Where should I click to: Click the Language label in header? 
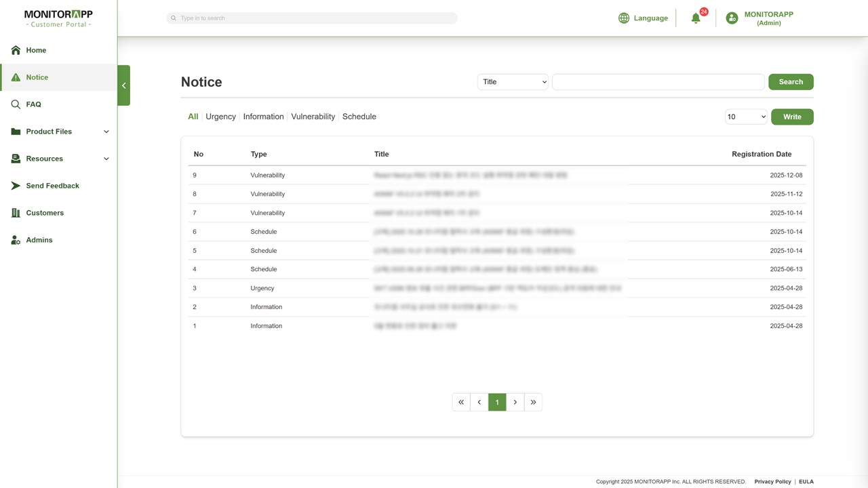pyautogui.click(x=651, y=18)
